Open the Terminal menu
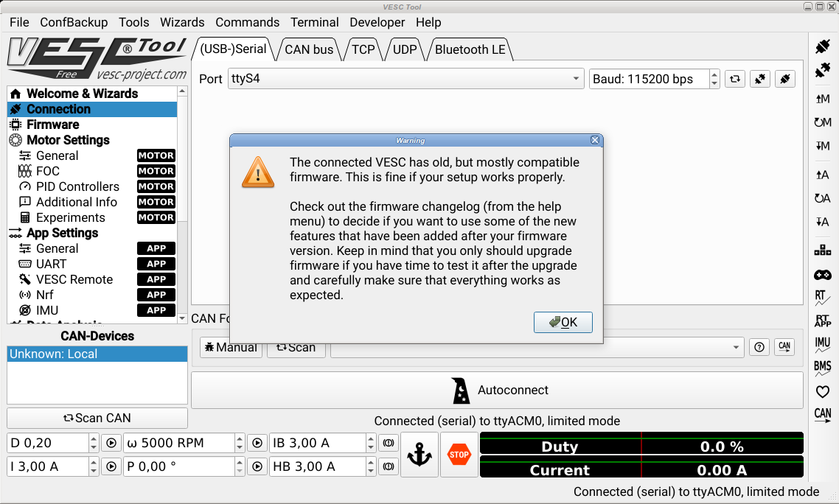This screenshot has height=504, width=839. (315, 22)
